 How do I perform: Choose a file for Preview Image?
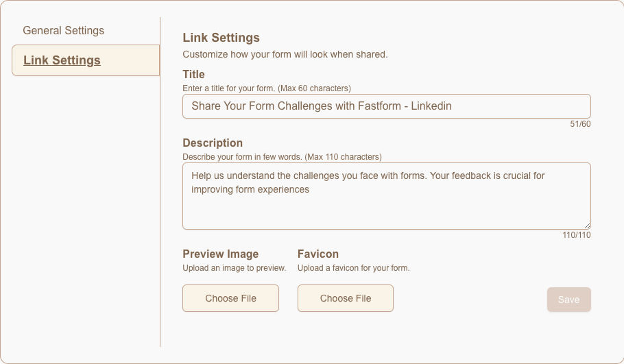(230, 298)
